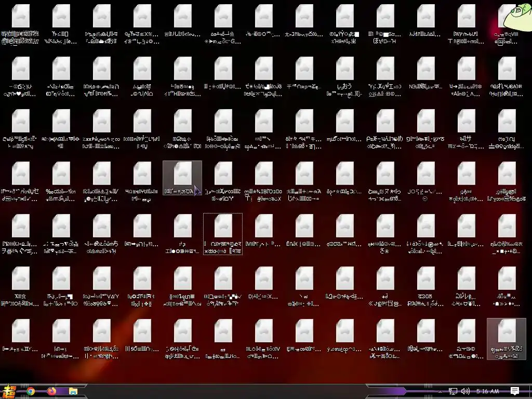Select the file with the dotted focus border

(x=223, y=234)
